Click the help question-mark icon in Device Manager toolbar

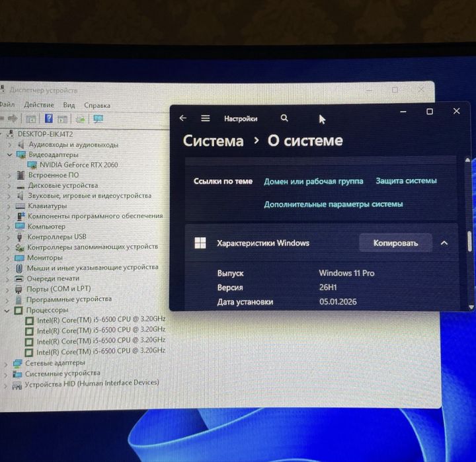(48, 118)
